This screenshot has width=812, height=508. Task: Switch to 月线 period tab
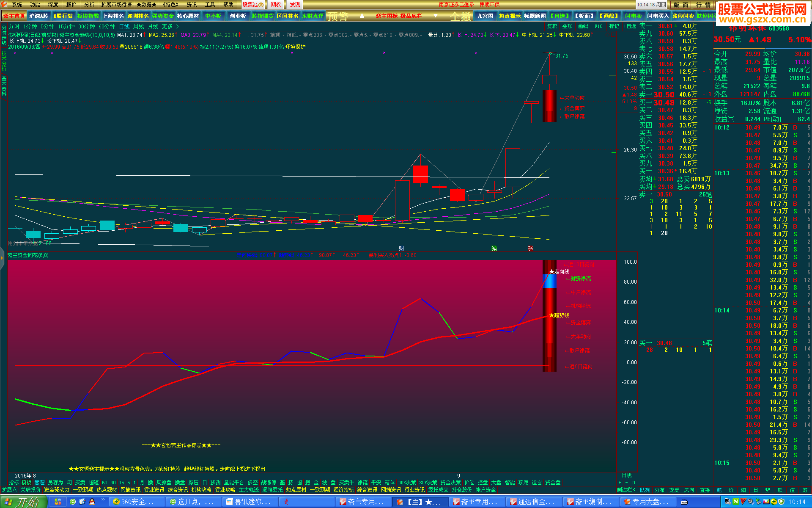(x=153, y=26)
